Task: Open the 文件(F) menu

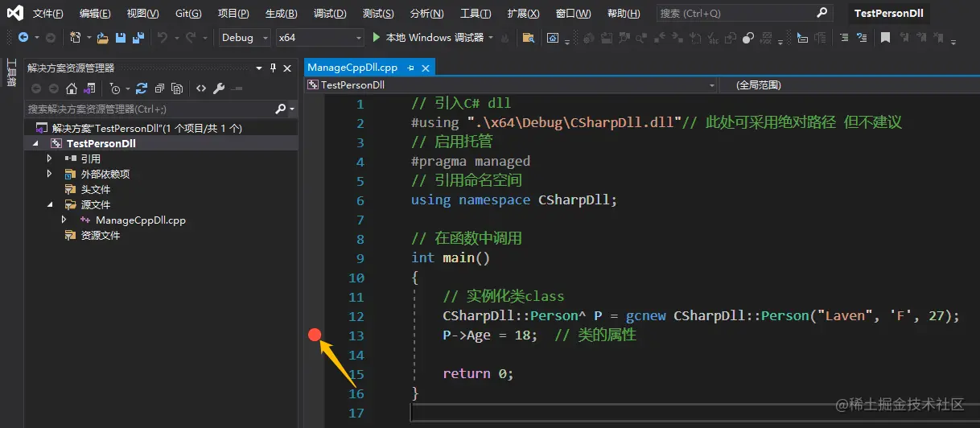Action: coord(48,14)
